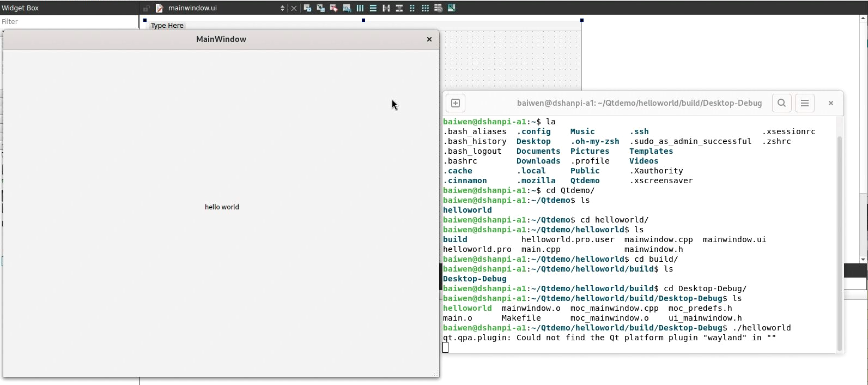Click the 'Type Here' menu placeholder
Image resolution: width=868 pixels, height=385 pixels.
167,26
